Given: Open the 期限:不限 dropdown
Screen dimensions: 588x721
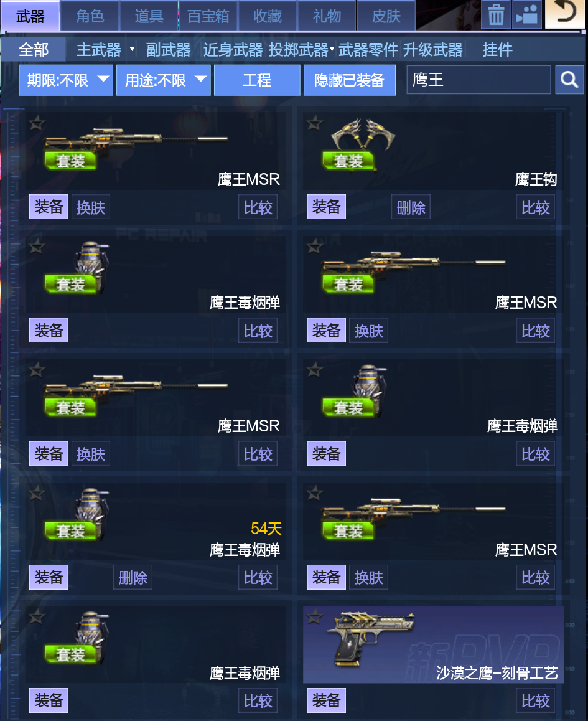Looking at the screenshot, I should pyautogui.click(x=66, y=80).
